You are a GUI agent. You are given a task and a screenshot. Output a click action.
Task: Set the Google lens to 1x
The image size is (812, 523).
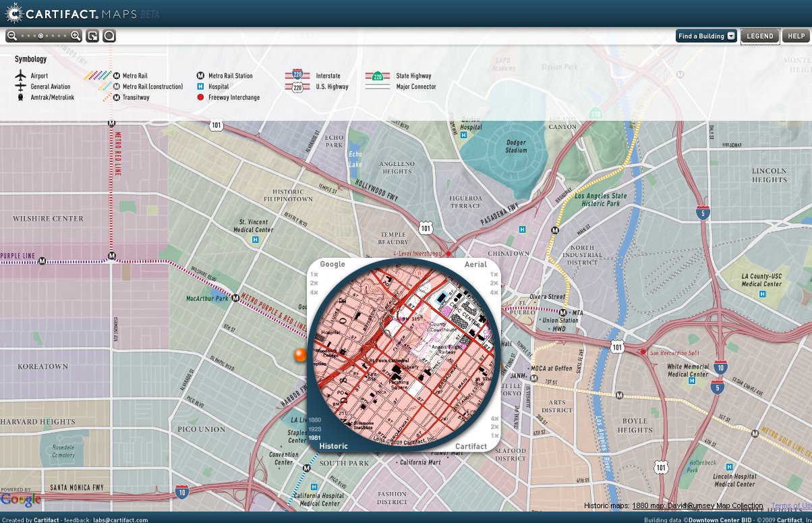coord(314,275)
